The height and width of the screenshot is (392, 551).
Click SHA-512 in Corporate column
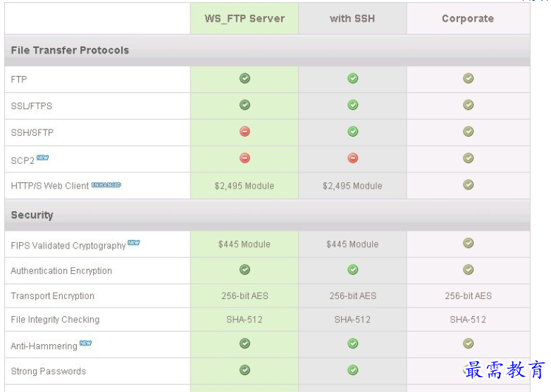click(x=468, y=320)
